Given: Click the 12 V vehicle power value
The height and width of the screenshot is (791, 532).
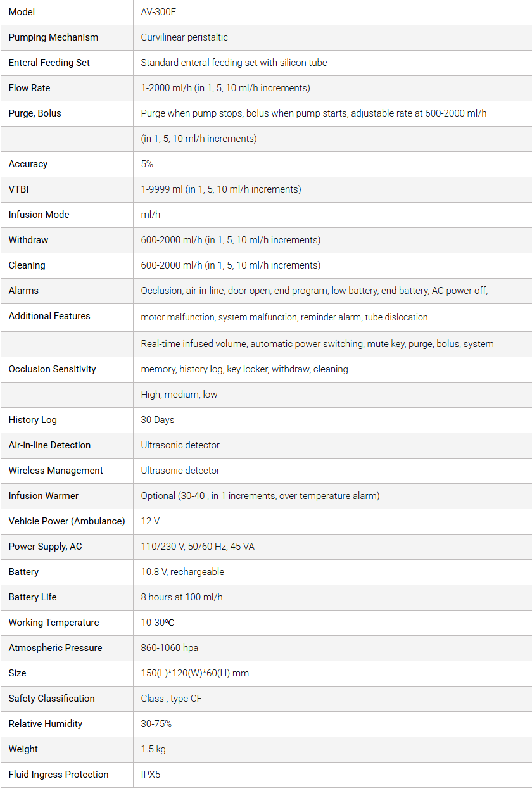Looking at the screenshot, I should 151,521.
